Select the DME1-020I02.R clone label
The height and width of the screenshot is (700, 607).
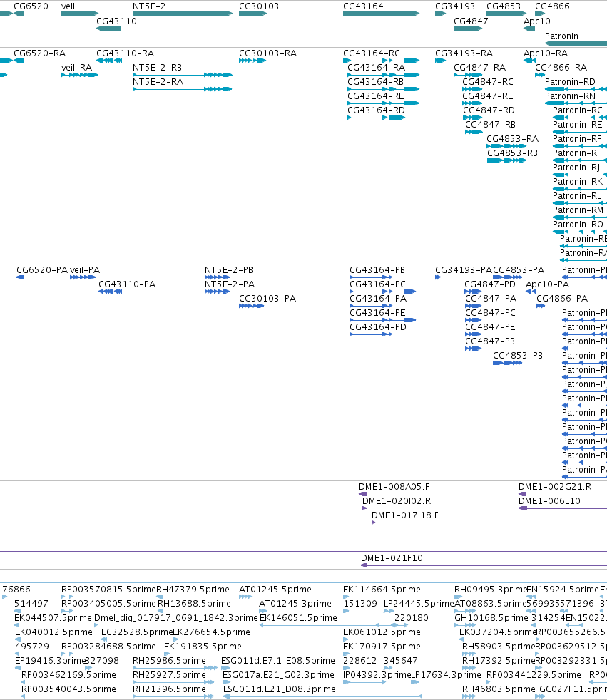coord(397,501)
